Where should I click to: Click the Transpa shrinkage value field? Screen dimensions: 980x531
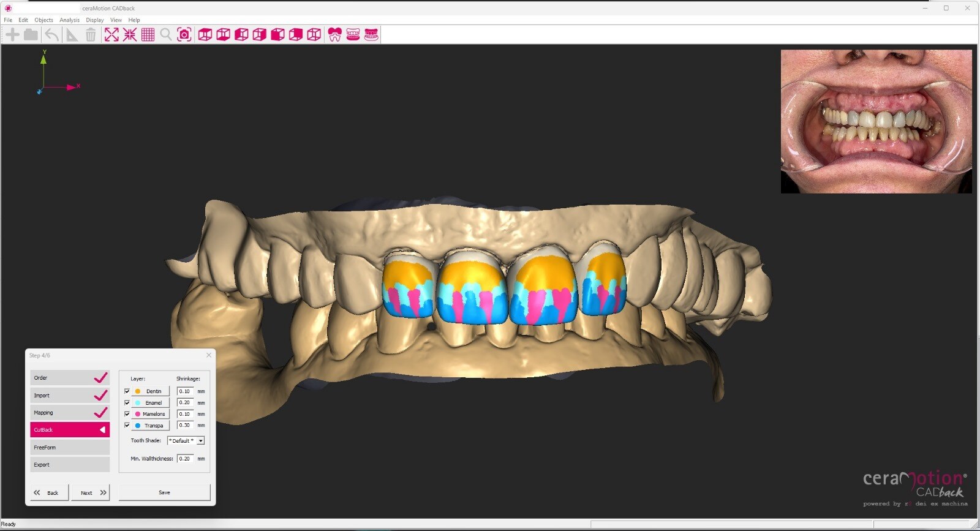pyautogui.click(x=186, y=425)
